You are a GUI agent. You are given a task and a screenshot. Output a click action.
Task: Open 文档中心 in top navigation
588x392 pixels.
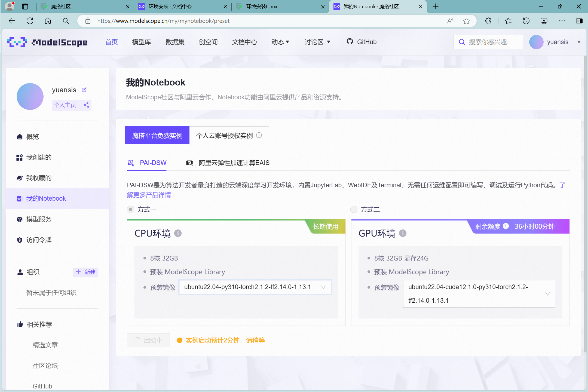[244, 42]
